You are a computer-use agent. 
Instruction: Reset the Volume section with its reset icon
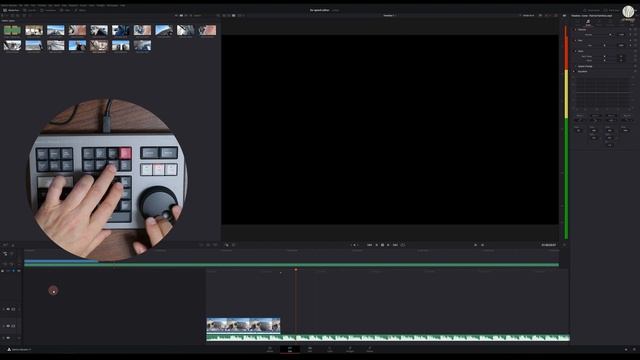[635, 29]
